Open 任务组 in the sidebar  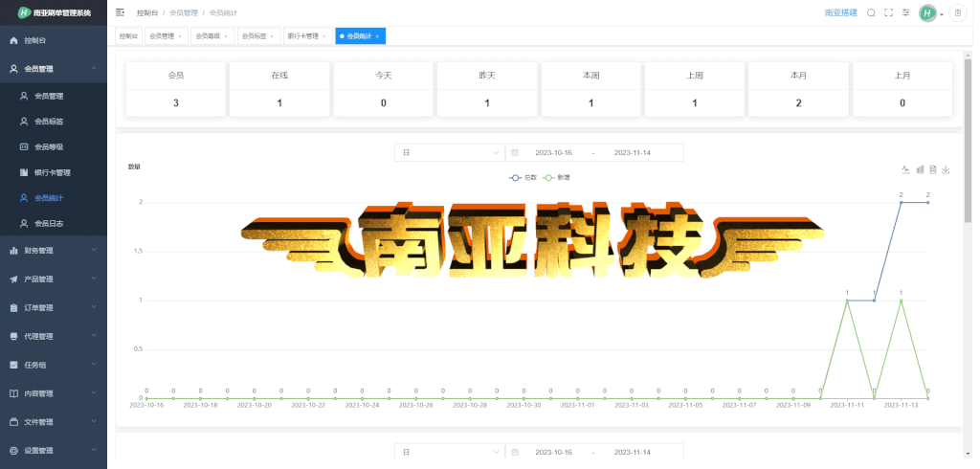click(x=54, y=366)
